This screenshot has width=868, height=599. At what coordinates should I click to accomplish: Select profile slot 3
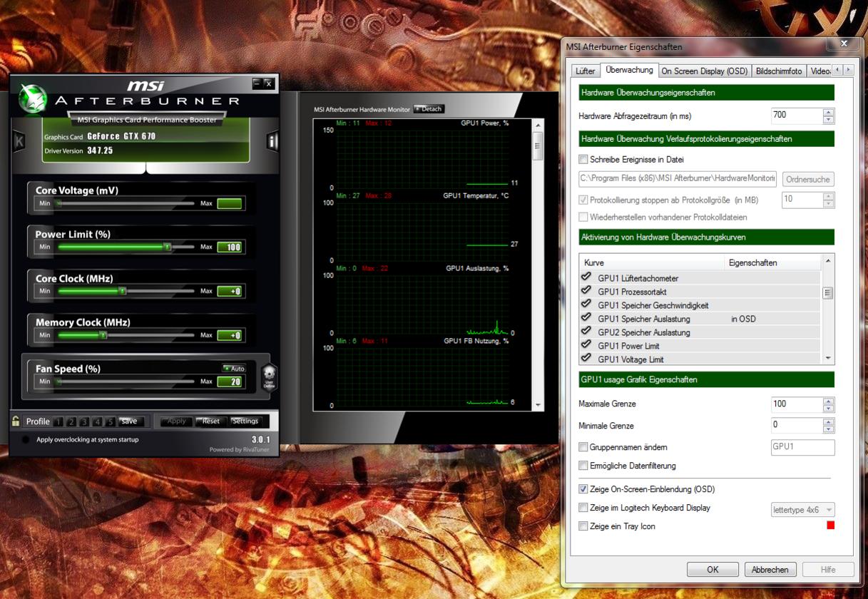point(84,421)
